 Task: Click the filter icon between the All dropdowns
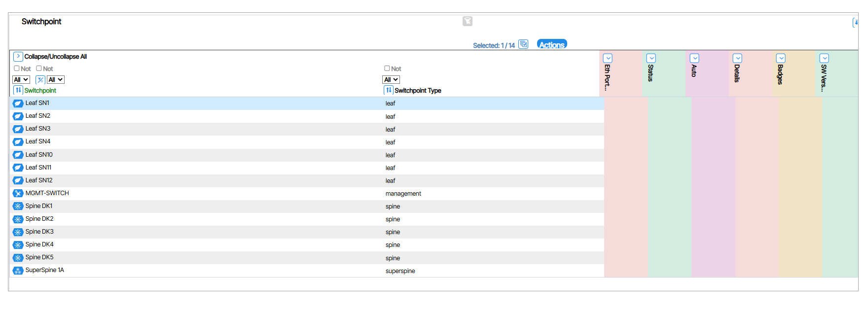40,80
